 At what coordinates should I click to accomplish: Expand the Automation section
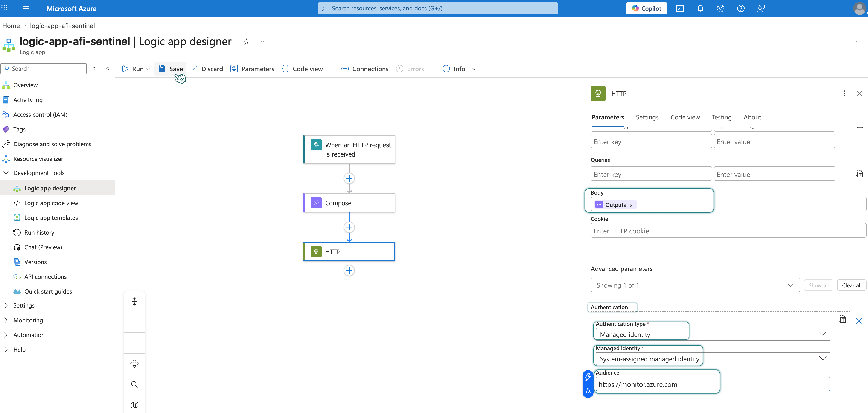(x=6, y=335)
